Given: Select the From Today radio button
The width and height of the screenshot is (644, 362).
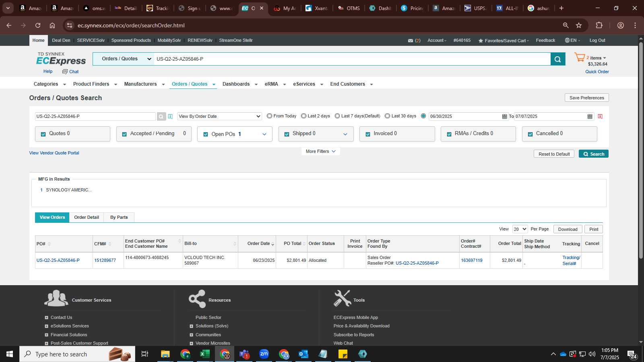Looking at the screenshot, I should [269, 116].
